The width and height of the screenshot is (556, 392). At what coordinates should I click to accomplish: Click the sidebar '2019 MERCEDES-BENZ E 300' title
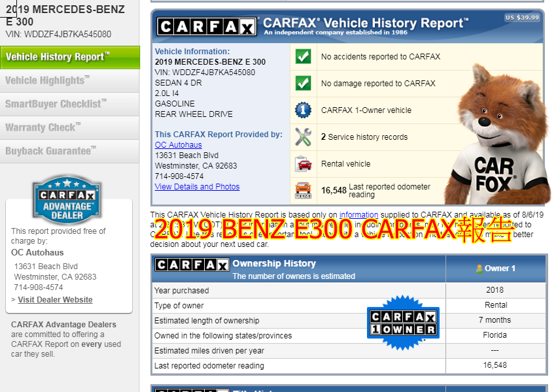coord(65,16)
